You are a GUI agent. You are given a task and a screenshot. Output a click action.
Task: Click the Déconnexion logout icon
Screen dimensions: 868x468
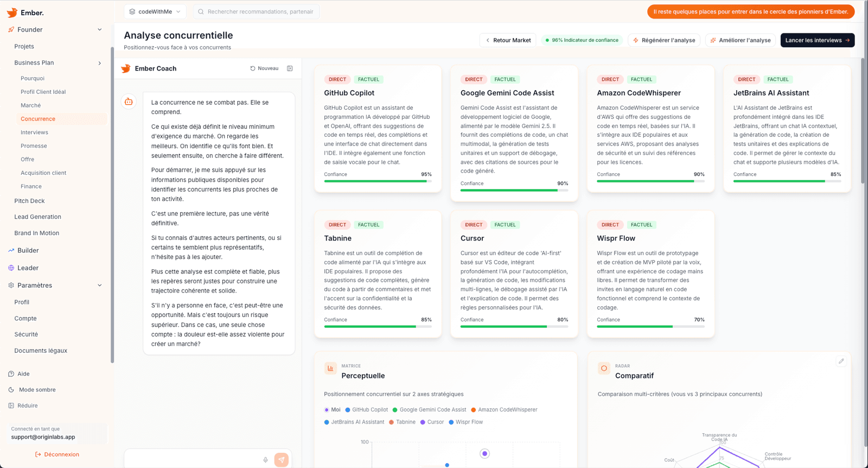pos(38,454)
